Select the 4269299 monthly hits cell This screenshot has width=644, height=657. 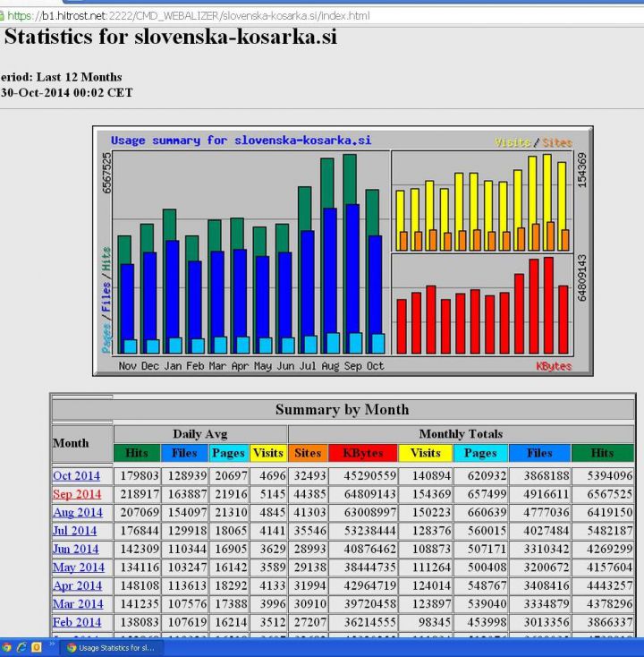(603, 549)
